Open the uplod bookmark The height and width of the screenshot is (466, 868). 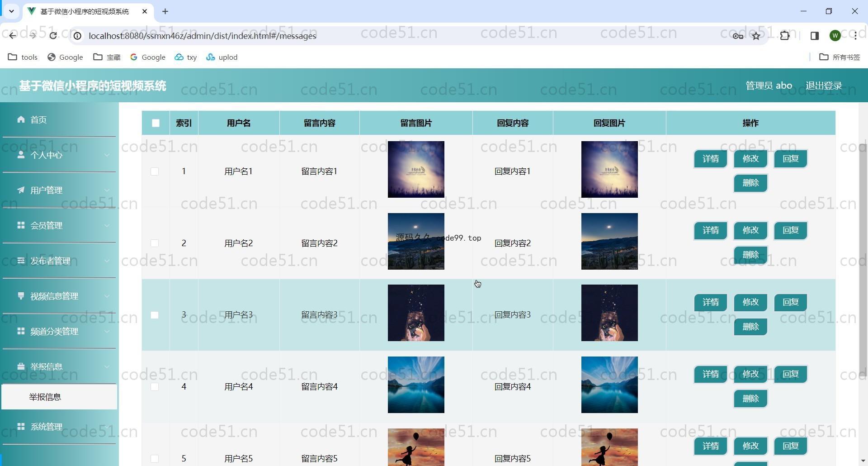222,57
